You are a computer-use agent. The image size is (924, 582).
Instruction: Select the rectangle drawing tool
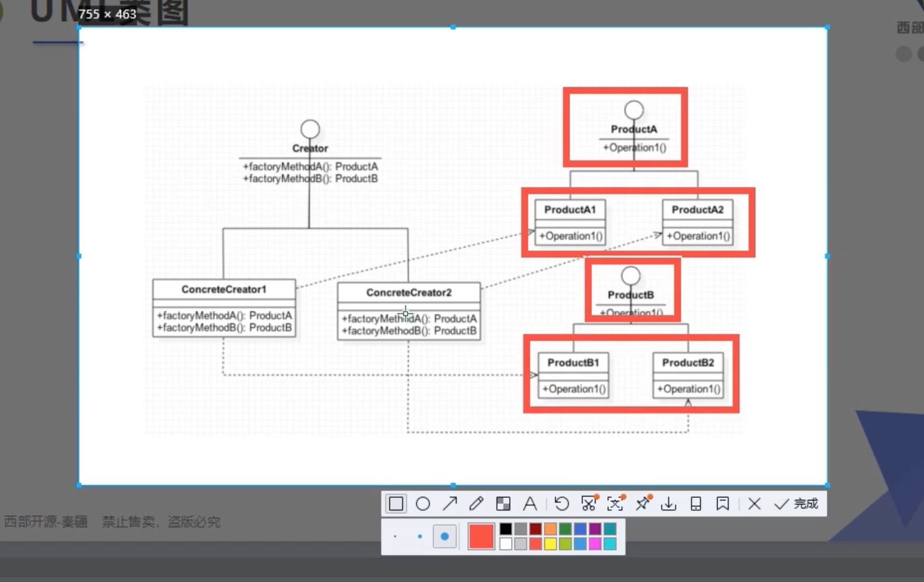(396, 504)
